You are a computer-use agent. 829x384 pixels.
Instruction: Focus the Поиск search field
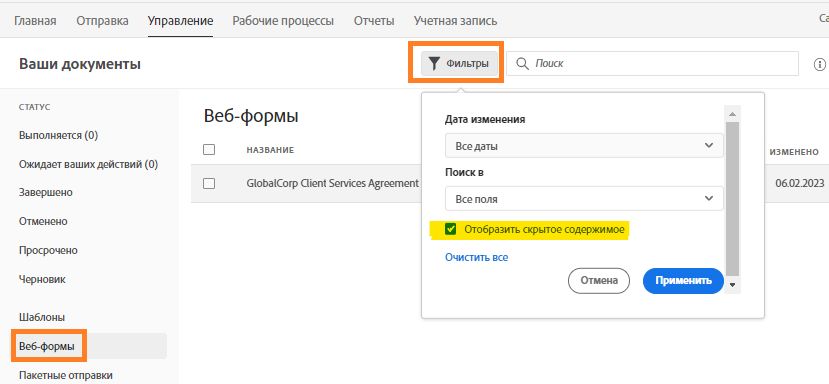(652, 63)
